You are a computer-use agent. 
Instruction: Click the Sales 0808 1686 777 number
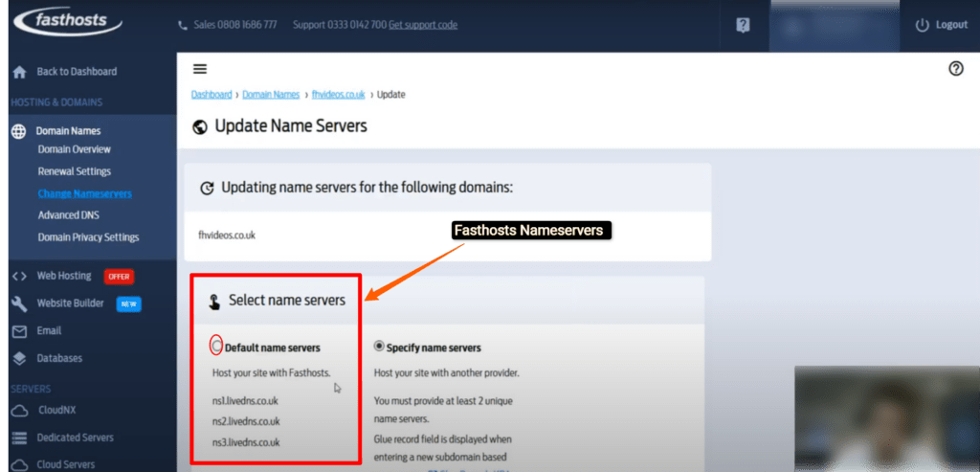click(x=235, y=25)
